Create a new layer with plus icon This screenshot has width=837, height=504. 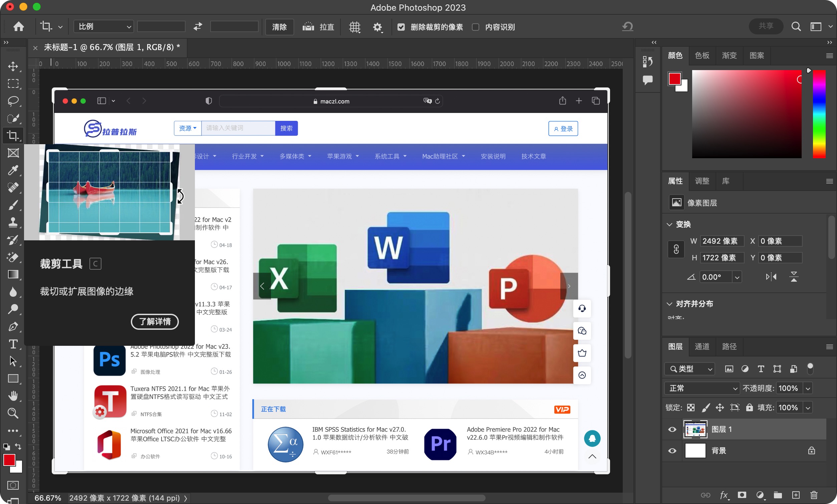click(x=796, y=495)
